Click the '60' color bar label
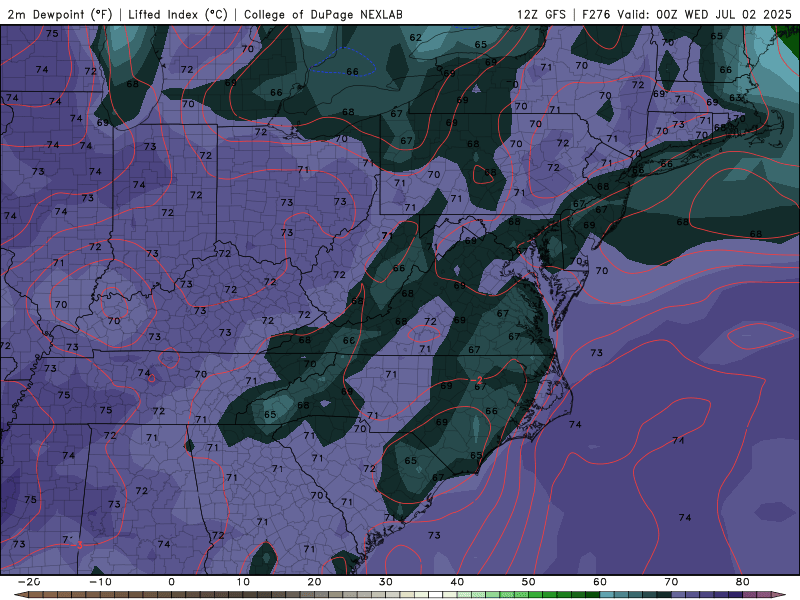800x600 pixels. [600, 582]
